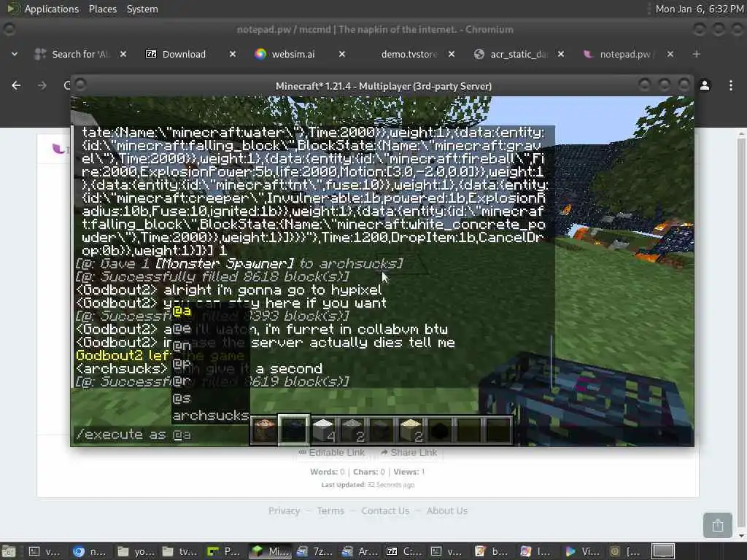Click the 'alright i'm gonna go to hypixel' chat line

[x=228, y=290]
